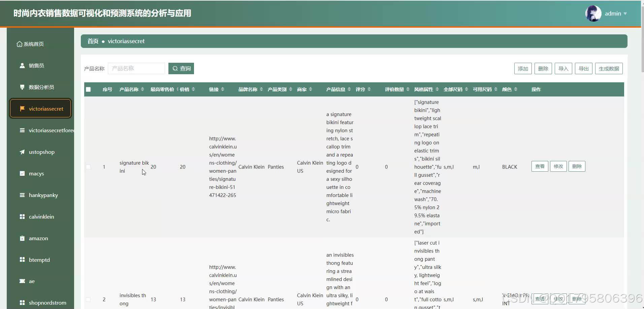Click the user icon beside 销售员

[x=22, y=65]
